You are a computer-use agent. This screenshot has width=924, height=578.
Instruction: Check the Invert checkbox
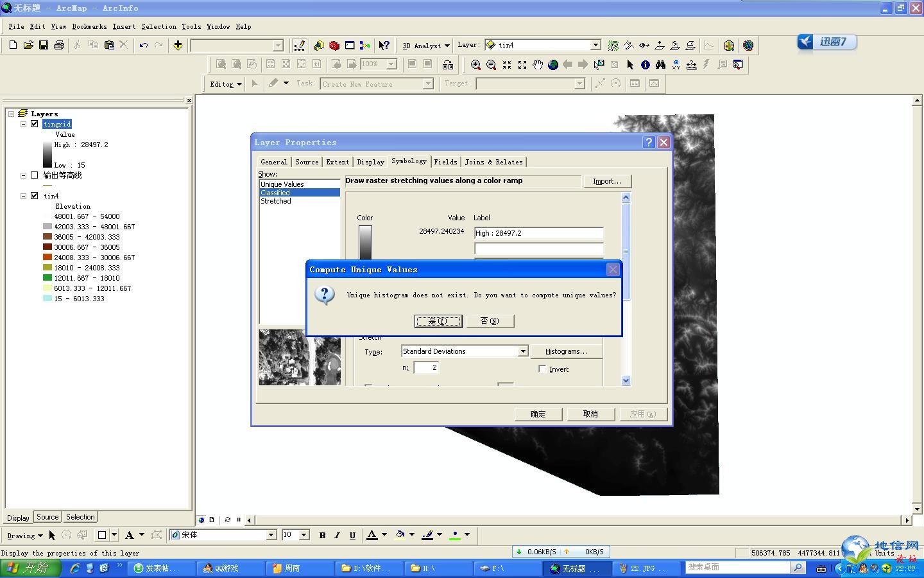pos(542,369)
